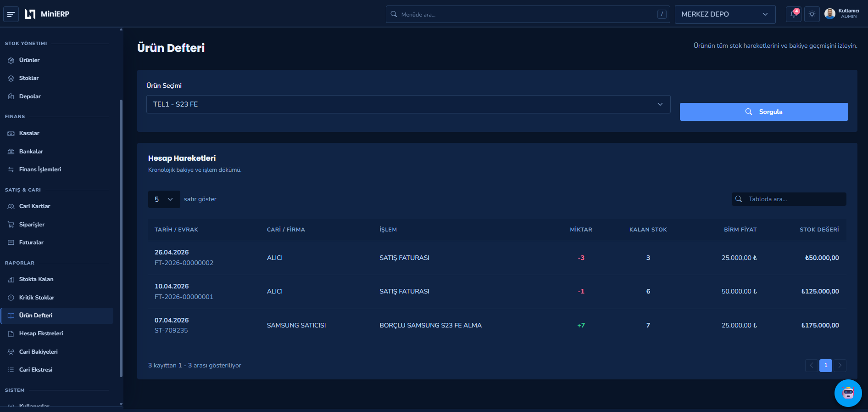Image resolution: width=868 pixels, height=412 pixels.
Task: Open the Kullanıcı ADMIN profile avatar
Action: tap(830, 14)
